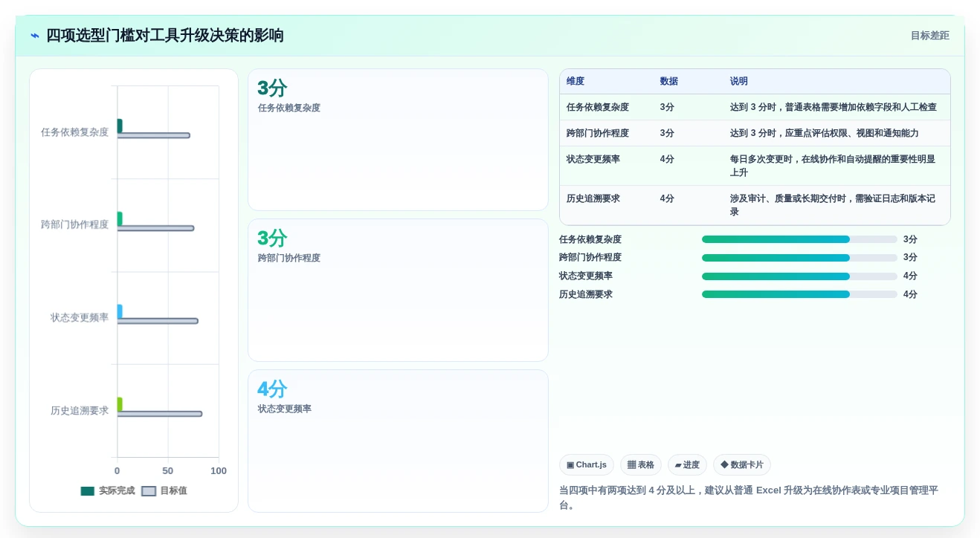The height and width of the screenshot is (538, 980).
Task: Select the 表格 tag chip
Action: (x=640, y=465)
